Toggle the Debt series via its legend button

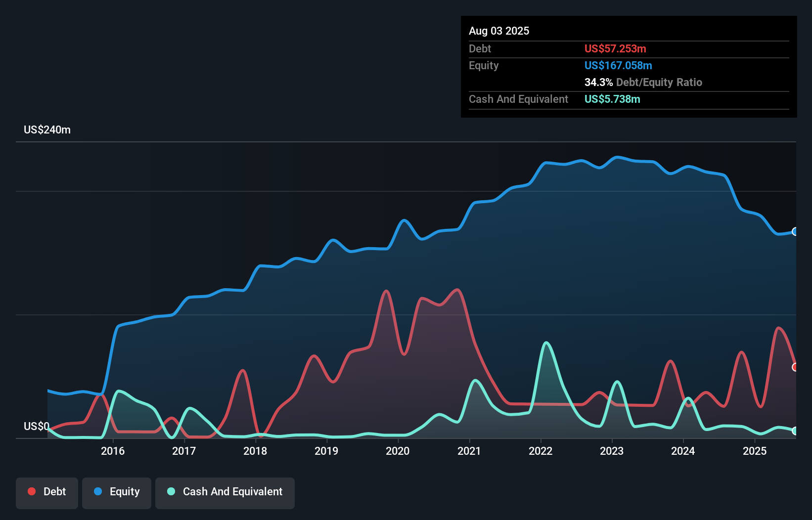tap(46, 492)
